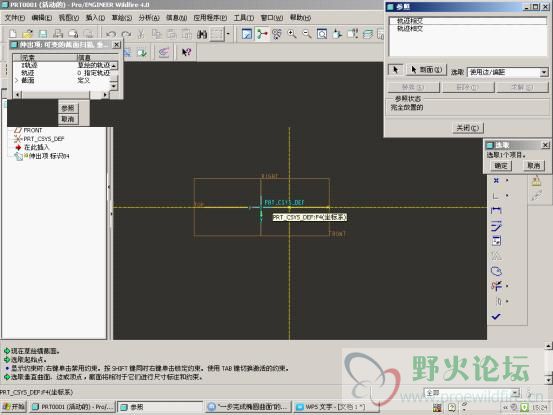
Task: Open the 编辑(E) menu
Action: tap(42, 18)
